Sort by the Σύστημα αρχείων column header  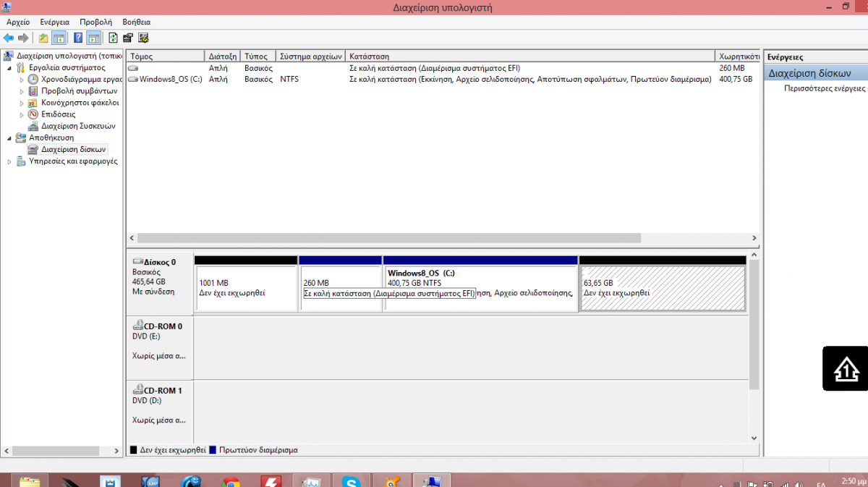[311, 56]
